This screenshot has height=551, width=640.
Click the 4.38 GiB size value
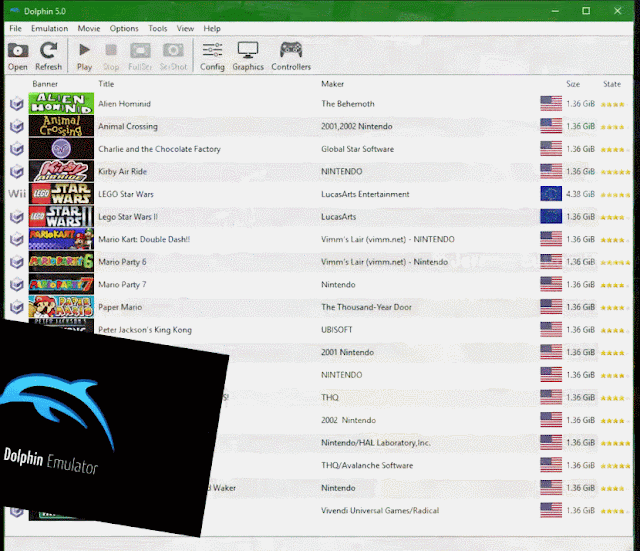click(x=580, y=194)
